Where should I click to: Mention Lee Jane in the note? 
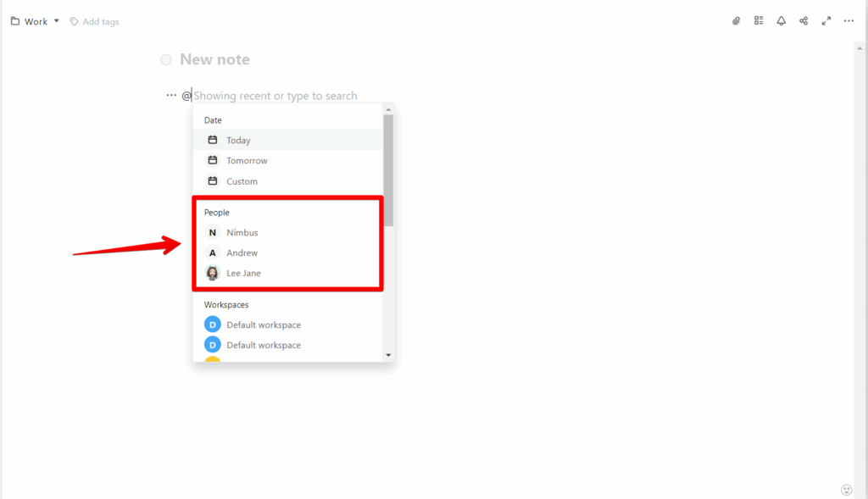(243, 273)
